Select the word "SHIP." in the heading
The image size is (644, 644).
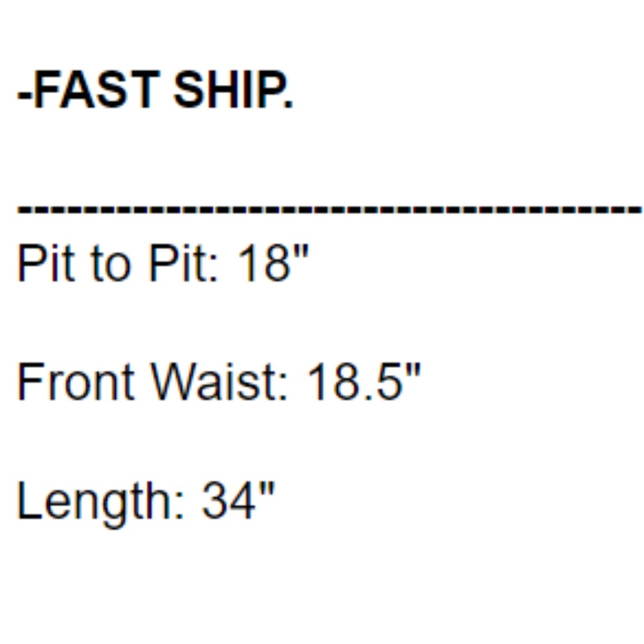[233, 90]
